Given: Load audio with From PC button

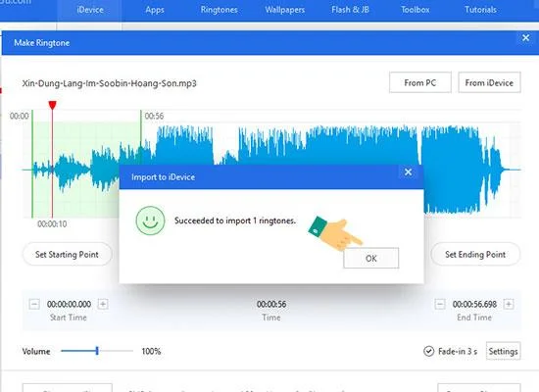Looking at the screenshot, I should [x=420, y=82].
